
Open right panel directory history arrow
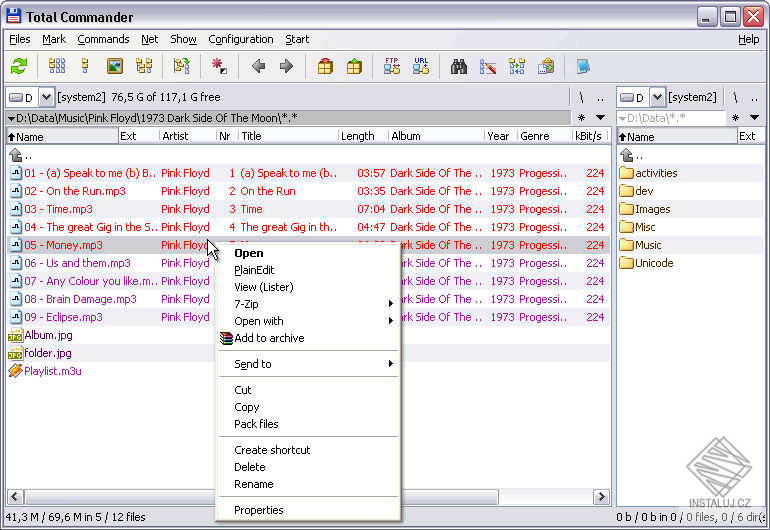coord(754,117)
